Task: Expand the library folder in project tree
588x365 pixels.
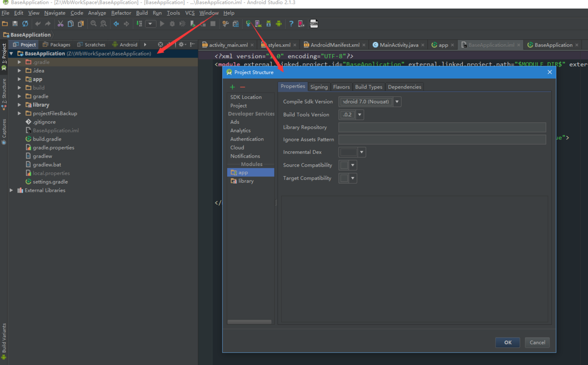Action: [19, 105]
